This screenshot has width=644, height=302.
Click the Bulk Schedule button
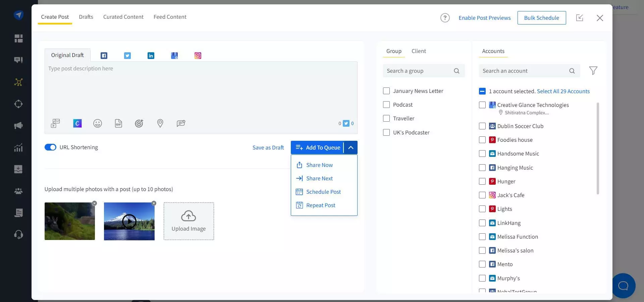(542, 18)
